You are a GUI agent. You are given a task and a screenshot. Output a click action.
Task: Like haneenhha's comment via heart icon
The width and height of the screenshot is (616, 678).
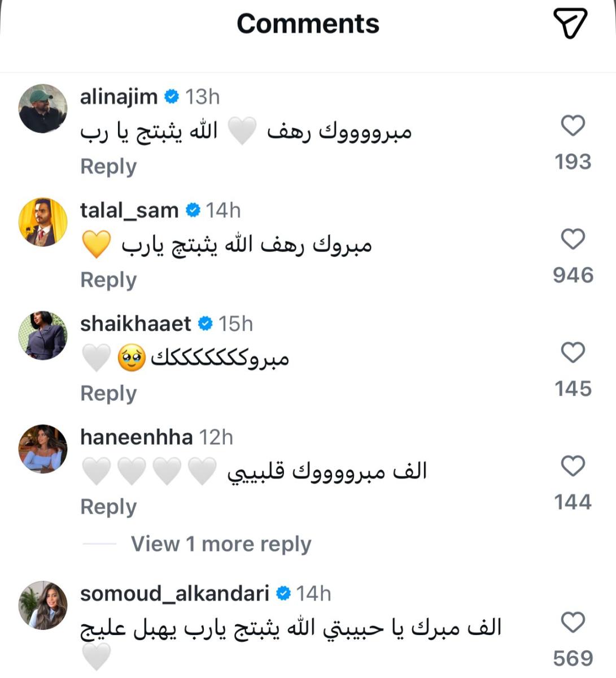pyautogui.click(x=572, y=466)
